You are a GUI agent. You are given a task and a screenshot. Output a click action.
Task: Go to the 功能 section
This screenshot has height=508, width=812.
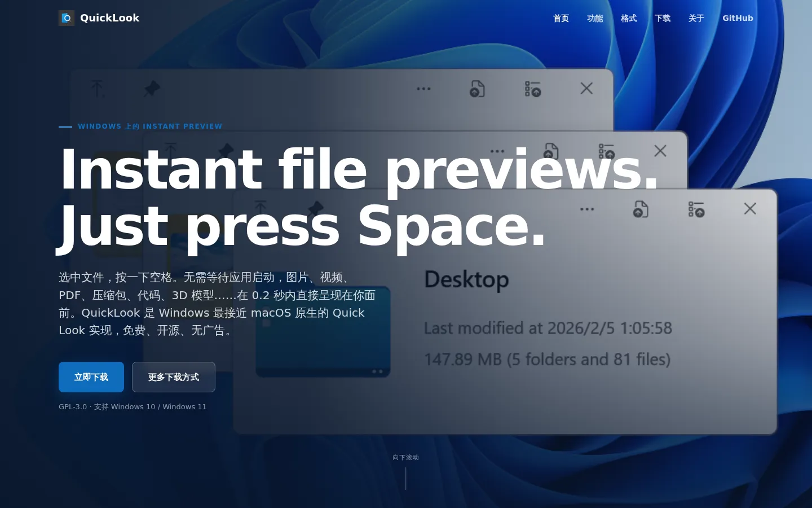[595, 18]
